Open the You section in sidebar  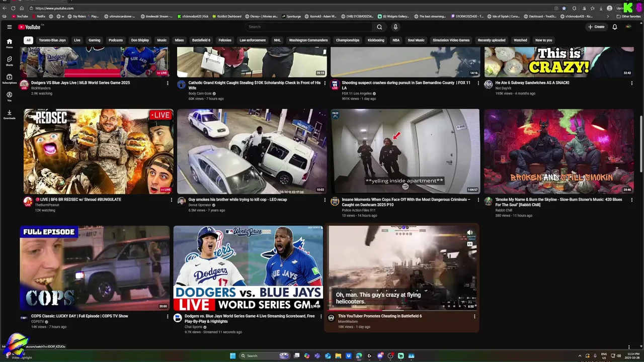click(x=9, y=97)
